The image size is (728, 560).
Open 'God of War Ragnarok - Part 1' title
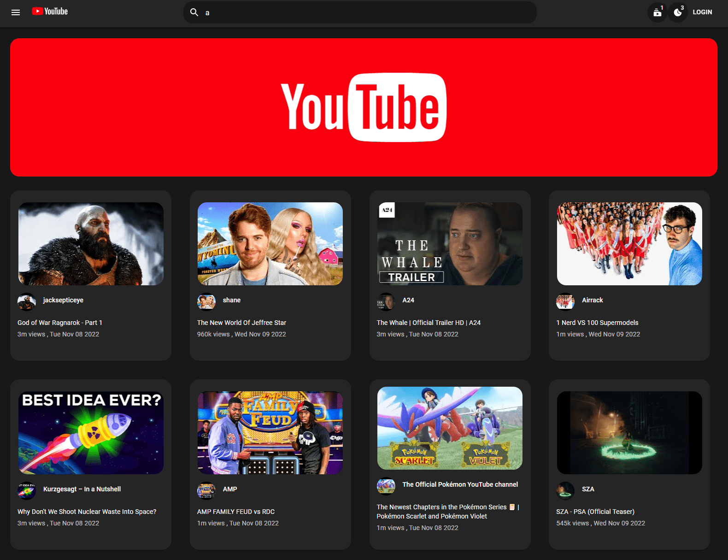[x=60, y=323]
